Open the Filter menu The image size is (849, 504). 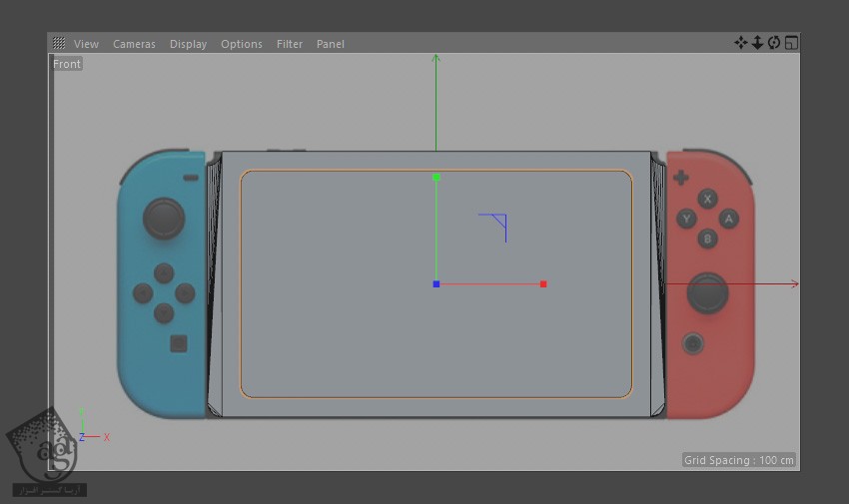(290, 44)
